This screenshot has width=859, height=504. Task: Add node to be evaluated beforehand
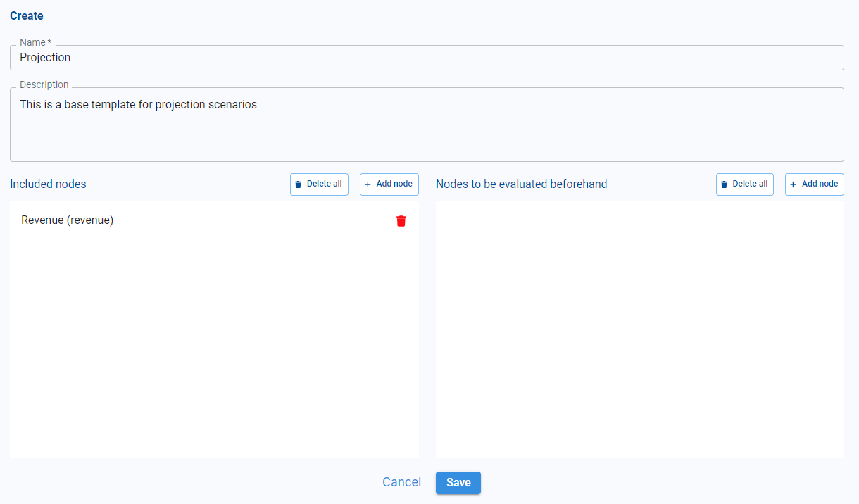[x=814, y=184]
